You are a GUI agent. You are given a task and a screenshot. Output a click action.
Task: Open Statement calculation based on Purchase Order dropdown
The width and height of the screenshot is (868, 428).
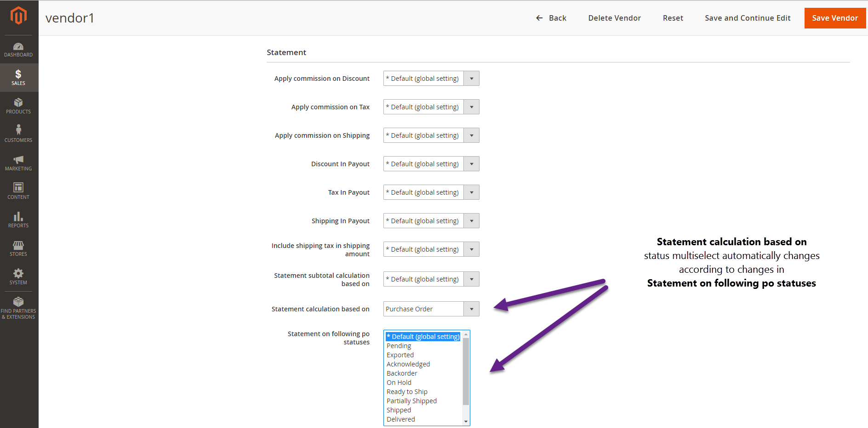(x=431, y=309)
